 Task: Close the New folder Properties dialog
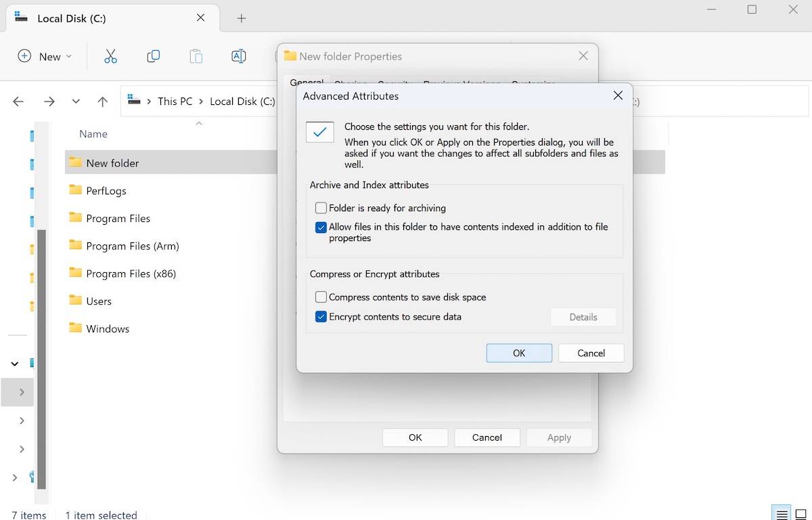point(583,56)
